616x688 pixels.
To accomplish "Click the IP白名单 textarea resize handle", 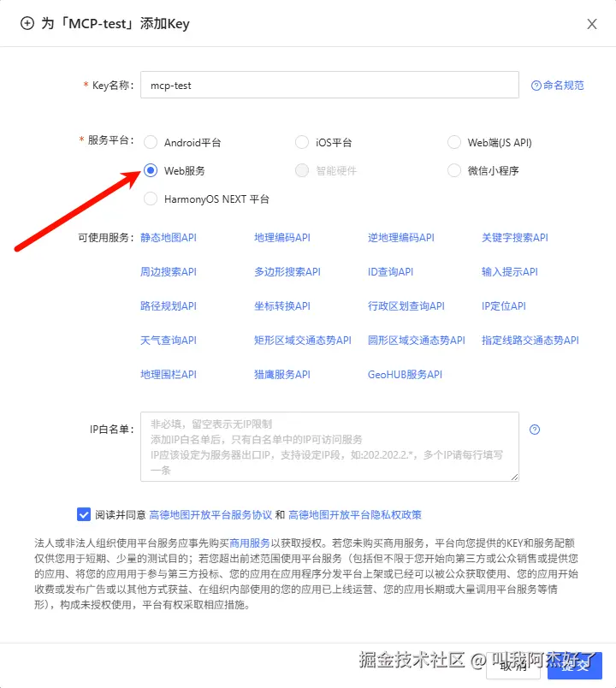I will [x=515, y=477].
